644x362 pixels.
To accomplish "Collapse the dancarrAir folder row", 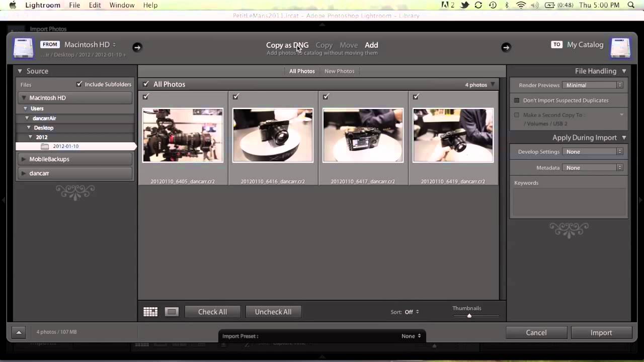I will coord(27,118).
